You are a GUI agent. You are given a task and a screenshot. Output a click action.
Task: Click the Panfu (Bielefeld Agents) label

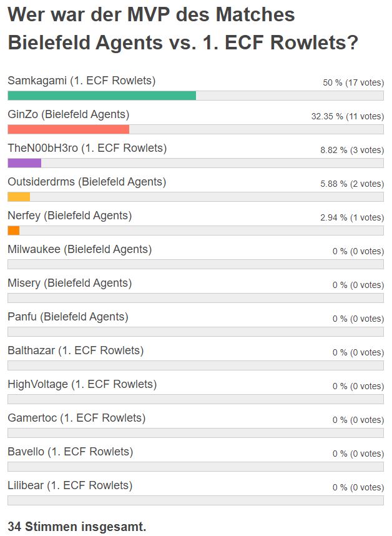click(68, 317)
